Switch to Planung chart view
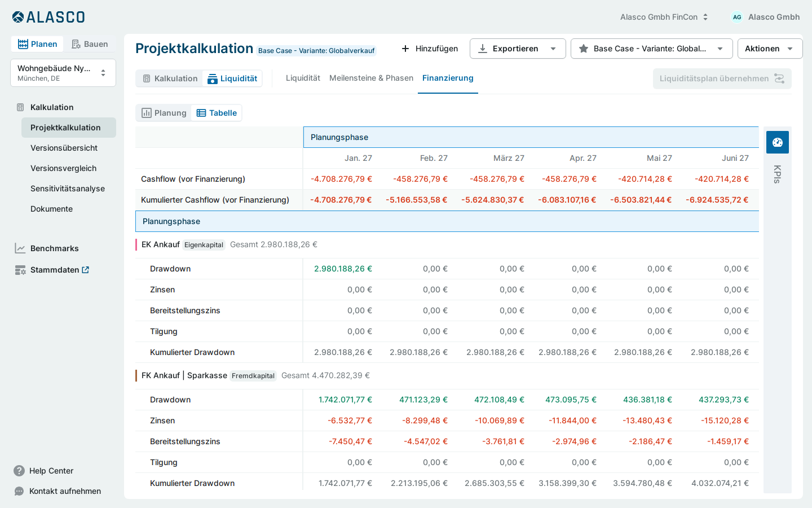The width and height of the screenshot is (812, 508). point(164,113)
